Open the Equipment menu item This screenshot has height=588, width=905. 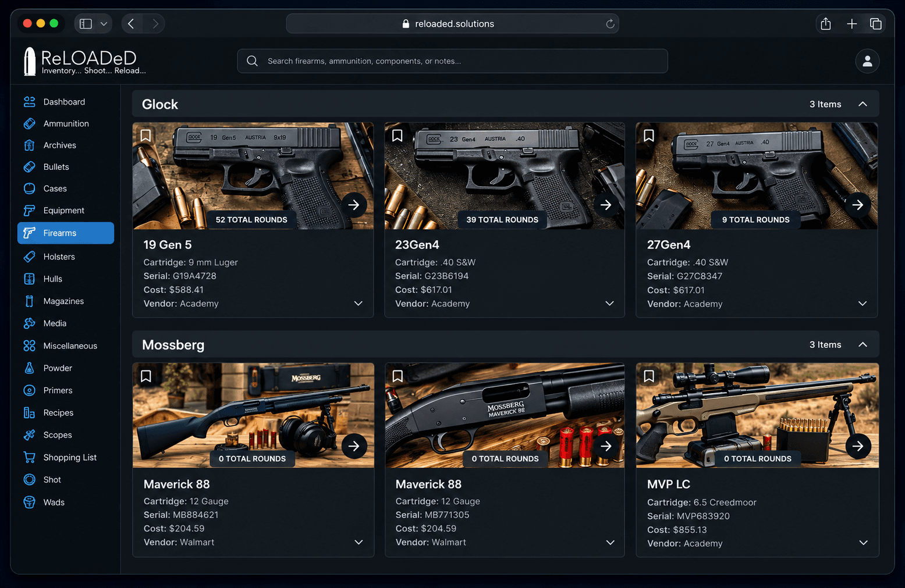pyautogui.click(x=66, y=211)
